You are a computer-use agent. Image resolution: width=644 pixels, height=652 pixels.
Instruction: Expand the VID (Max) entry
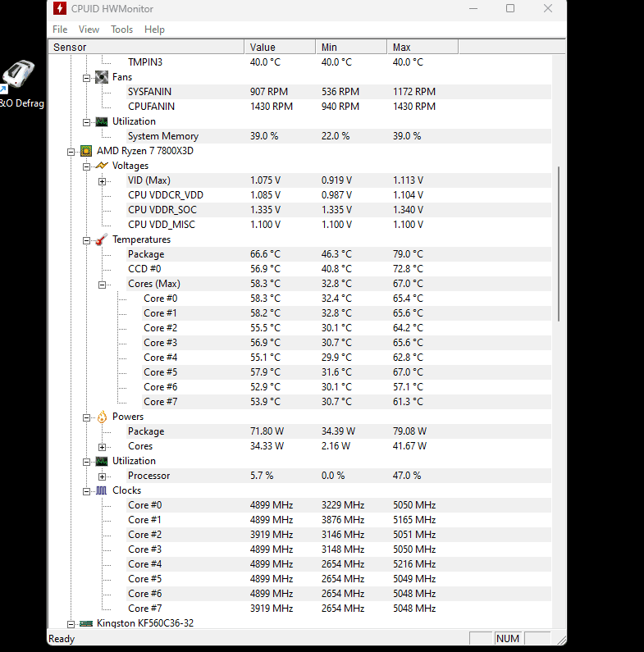click(x=102, y=181)
